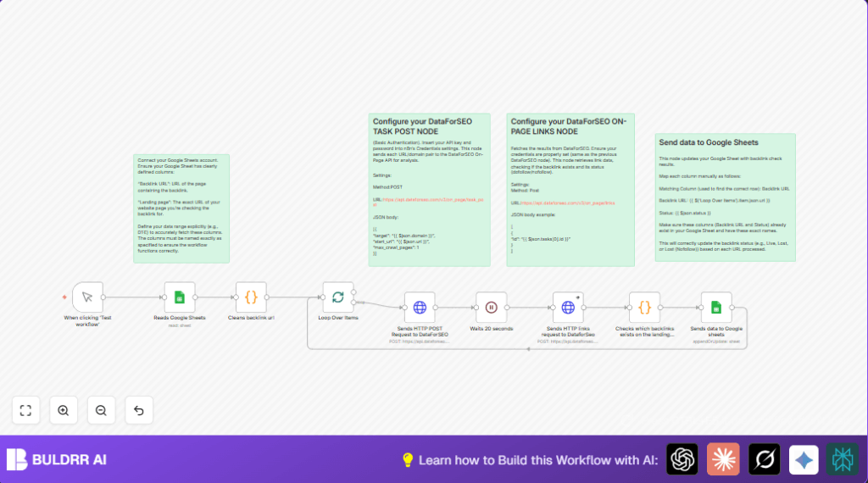Open the ChatGPT icon in the banner
This screenshot has height=483, width=868.
coord(682,459)
